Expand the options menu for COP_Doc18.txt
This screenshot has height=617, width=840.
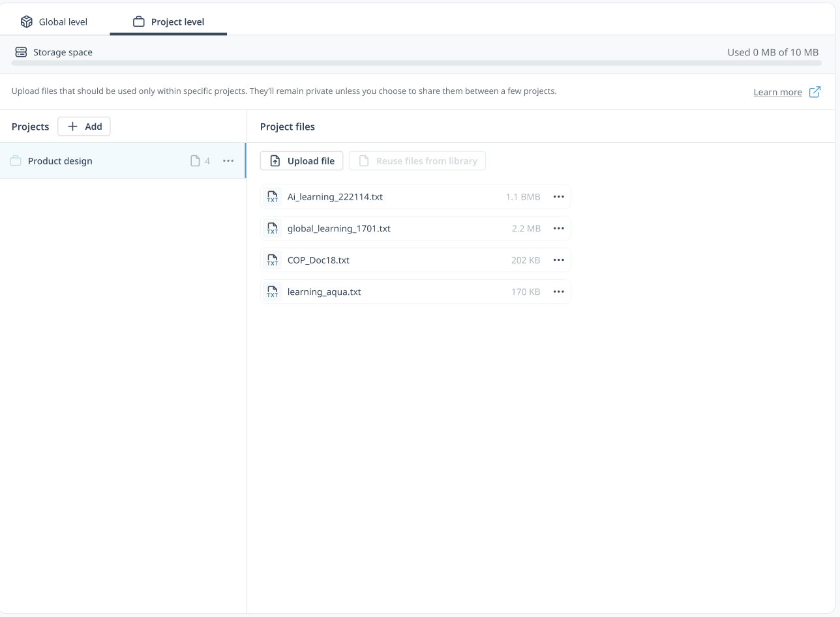tap(558, 260)
